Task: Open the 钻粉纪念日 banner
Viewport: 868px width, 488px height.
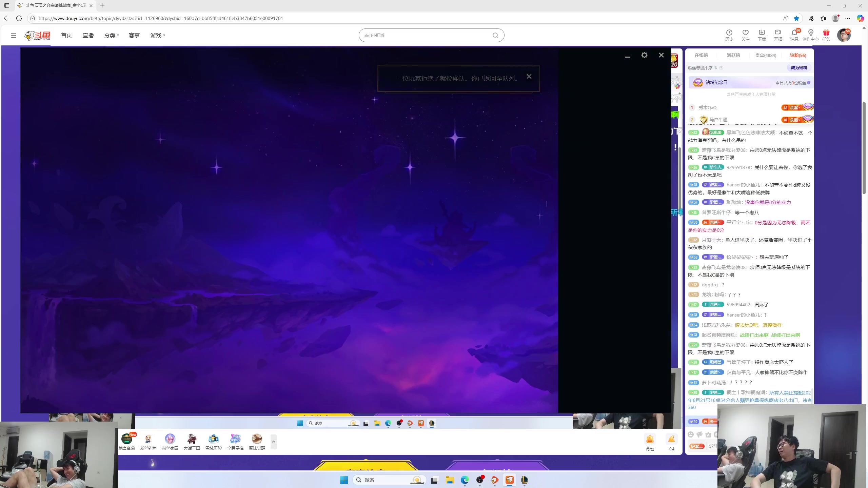Action: pos(751,82)
